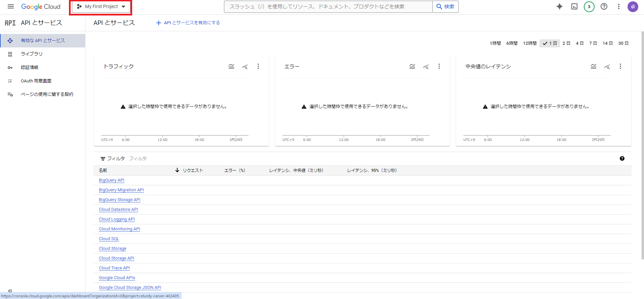Open notifications badge showing 3

tap(589, 7)
